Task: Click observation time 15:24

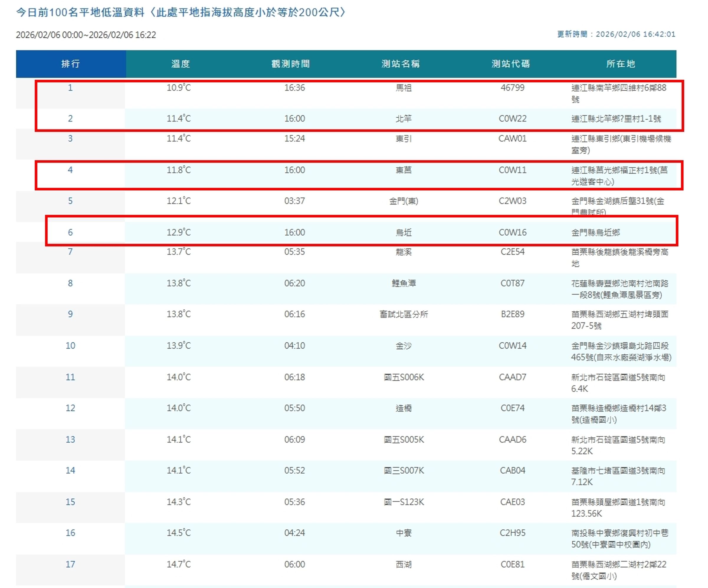Action: click(x=295, y=139)
